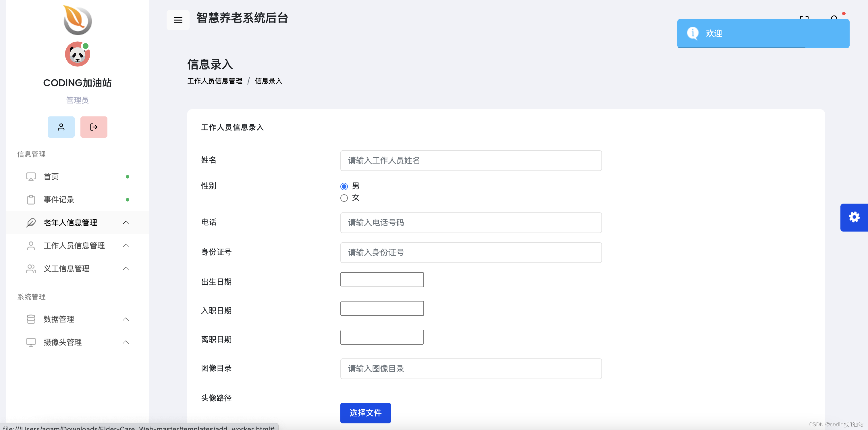The image size is (868, 430).
Task: Open notifications bell with red dot
Action: tap(834, 18)
